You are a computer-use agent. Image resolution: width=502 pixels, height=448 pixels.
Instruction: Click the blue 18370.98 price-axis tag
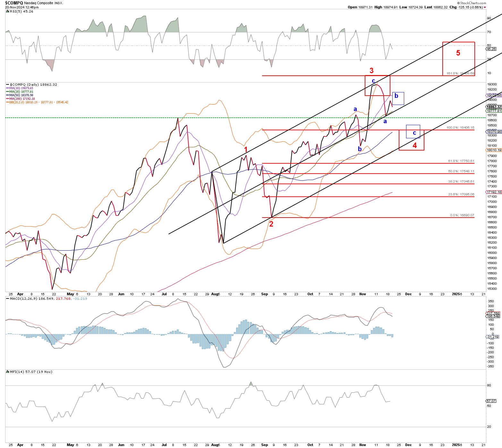[494, 132]
